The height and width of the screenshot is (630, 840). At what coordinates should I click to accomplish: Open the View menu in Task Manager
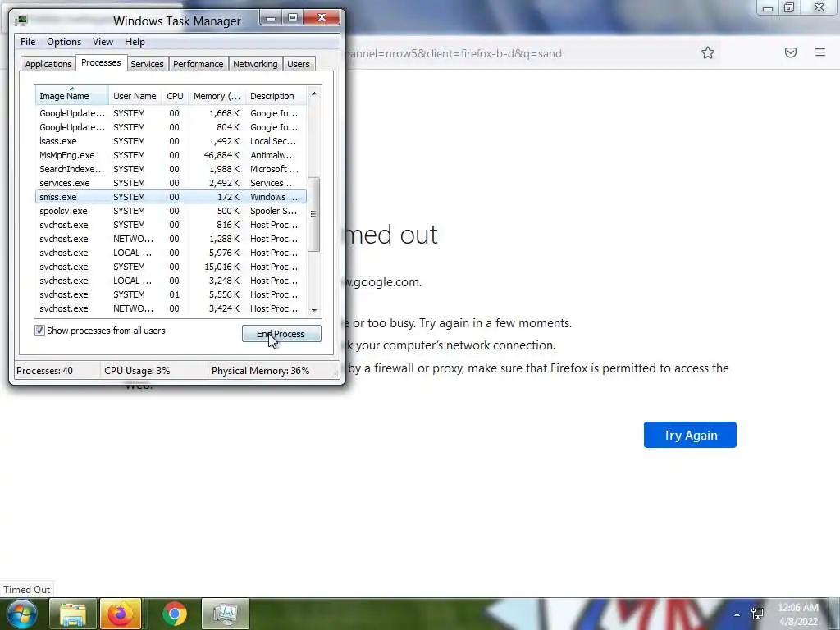(103, 42)
